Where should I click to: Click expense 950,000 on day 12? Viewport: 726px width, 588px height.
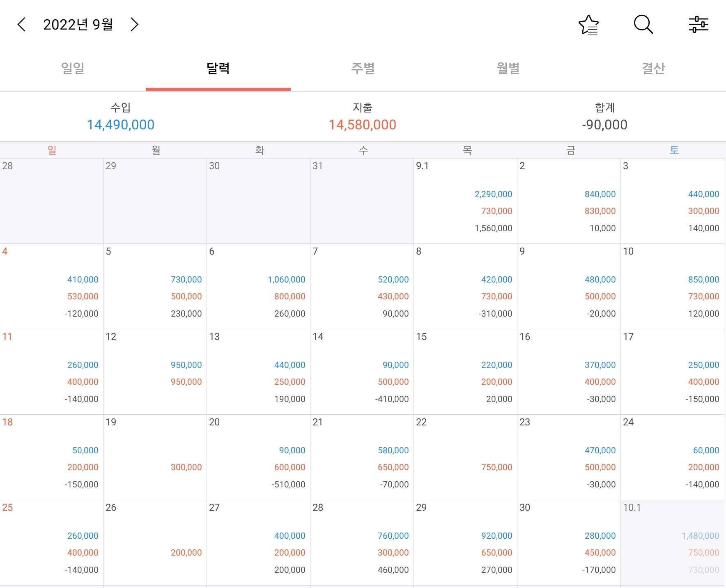(186, 382)
